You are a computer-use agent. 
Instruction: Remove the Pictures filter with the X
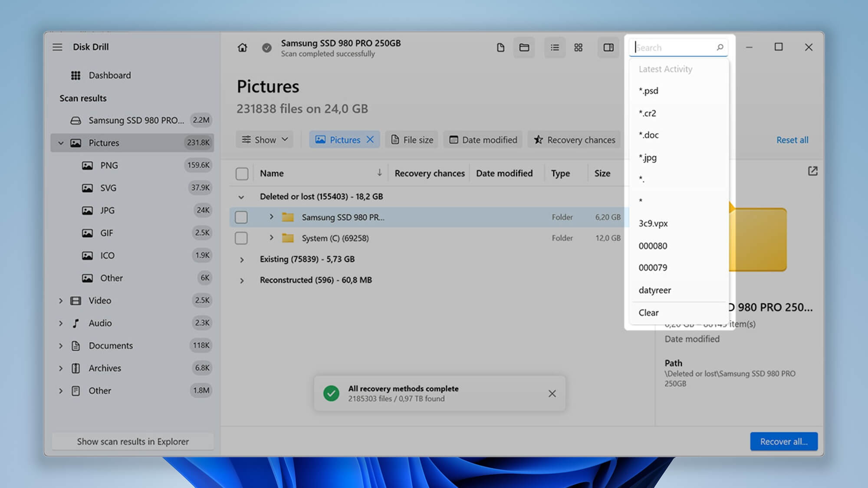[x=370, y=140]
